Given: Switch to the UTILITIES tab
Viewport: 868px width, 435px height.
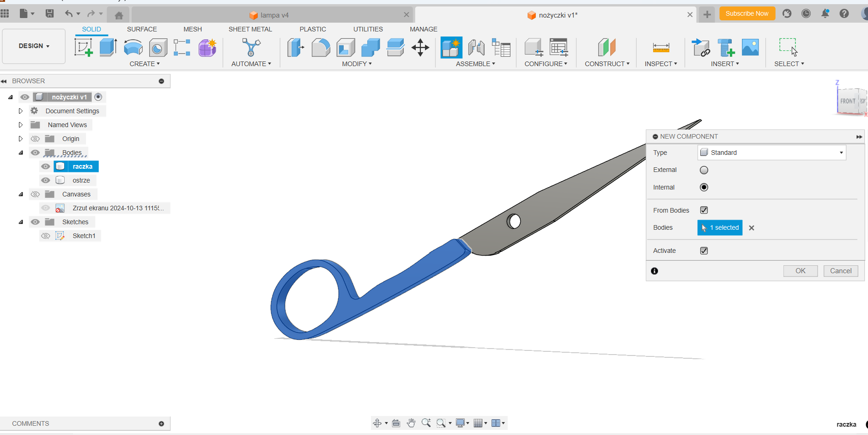Looking at the screenshot, I should [368, 29].
